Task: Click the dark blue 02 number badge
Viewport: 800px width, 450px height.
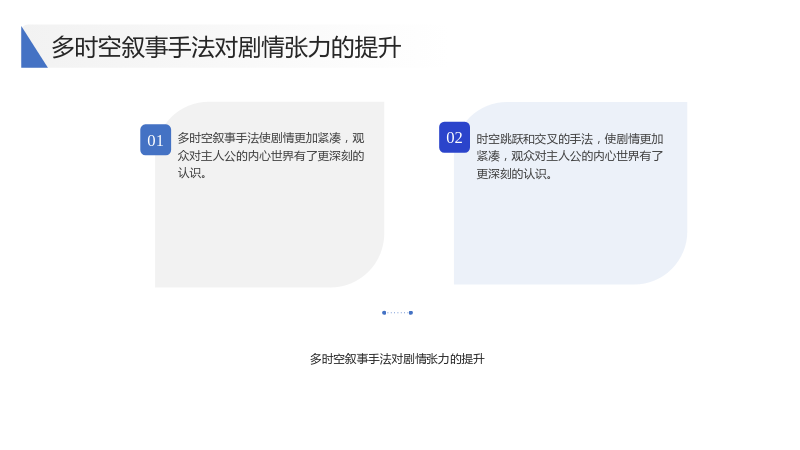Action: pos(454,137)
